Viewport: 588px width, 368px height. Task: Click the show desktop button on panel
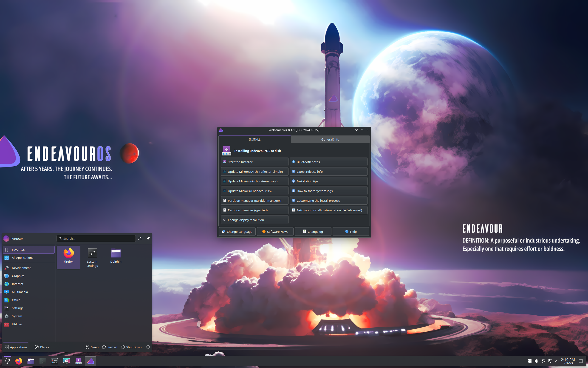580,361
